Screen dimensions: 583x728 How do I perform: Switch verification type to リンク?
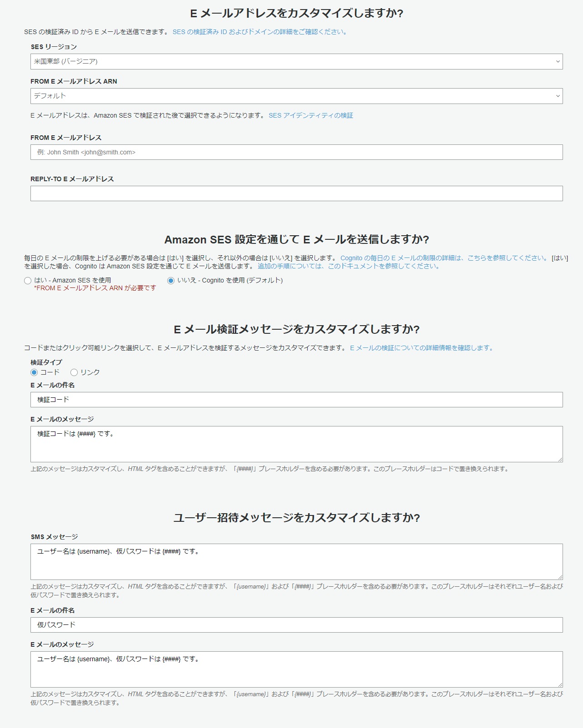pyautogui.click(x=74, y=372)
